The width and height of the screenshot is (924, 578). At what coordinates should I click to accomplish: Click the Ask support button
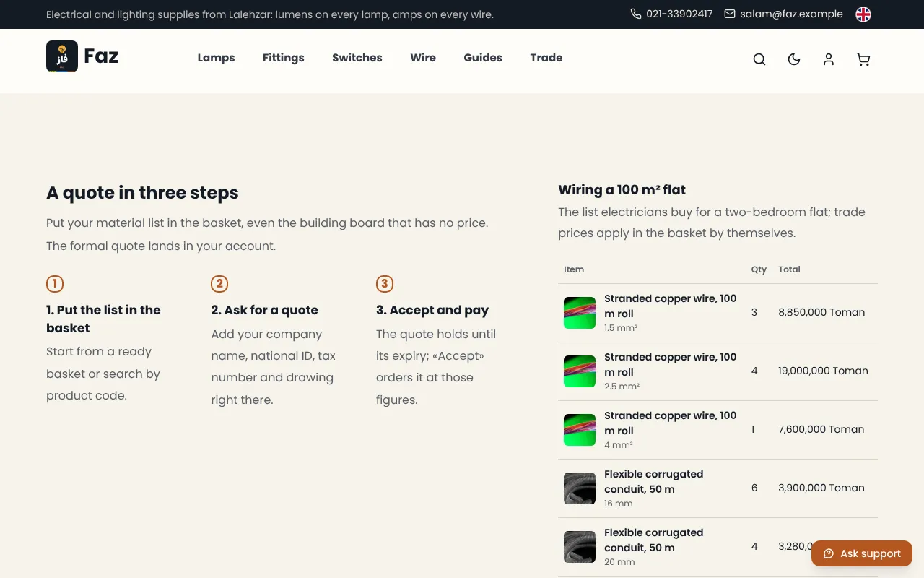tap(862, 554)
